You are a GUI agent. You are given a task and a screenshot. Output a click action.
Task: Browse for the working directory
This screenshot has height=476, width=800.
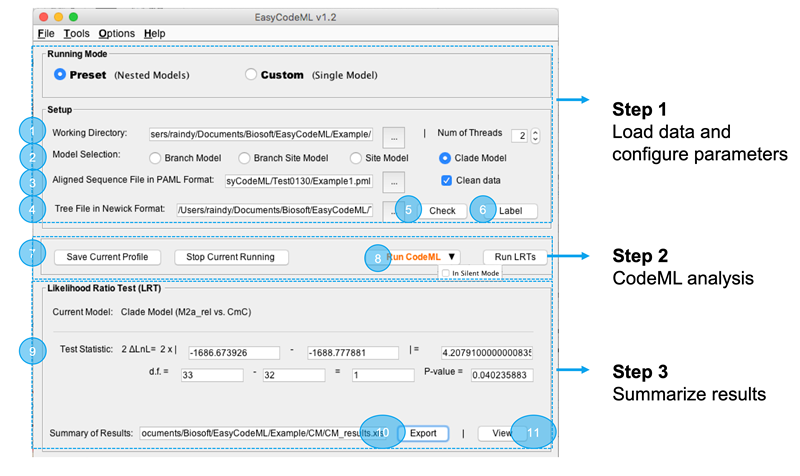point(394,137)
